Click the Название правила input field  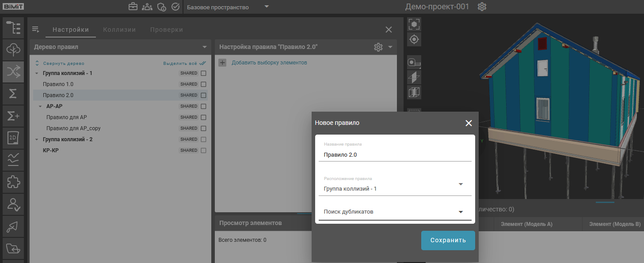(x=394, y=155)
